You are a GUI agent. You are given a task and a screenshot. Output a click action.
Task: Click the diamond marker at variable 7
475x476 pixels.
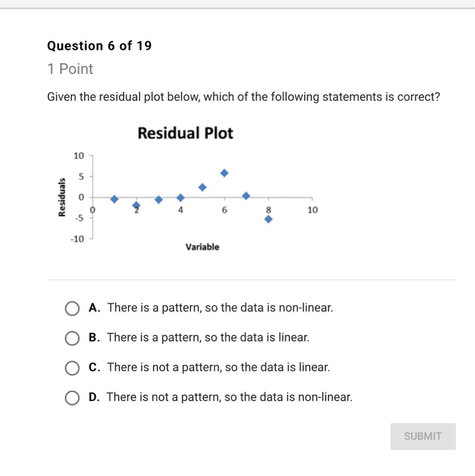(x=246, y=196)
